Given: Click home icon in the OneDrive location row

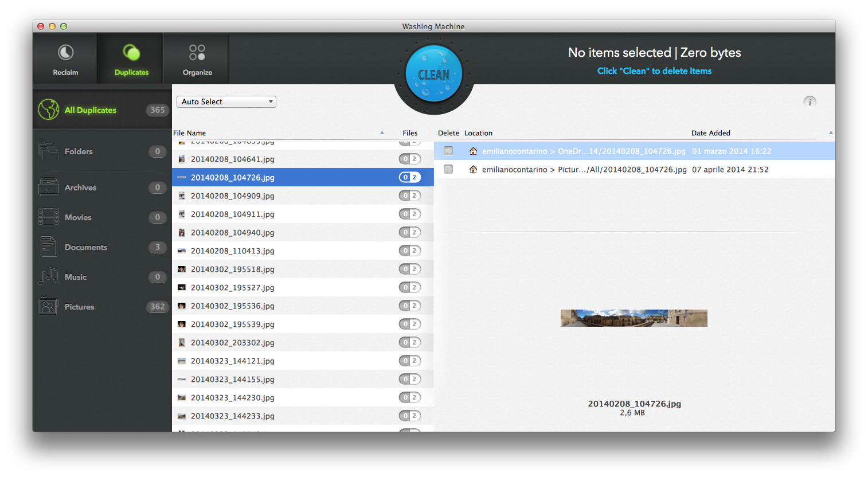Looking at the screenshot, I should pyautogui.click(x=473, y=151).
